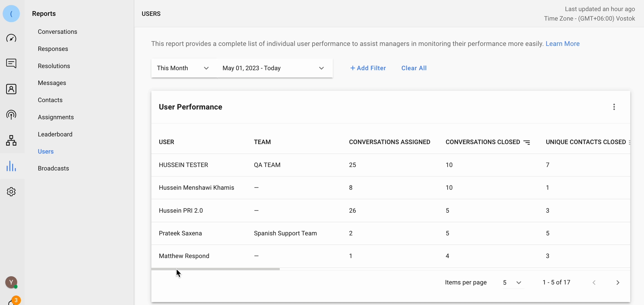The width and height of the screenshot is (644, 305).
Task: Open your profile avatar at bottom left
Action: [11, 282]
